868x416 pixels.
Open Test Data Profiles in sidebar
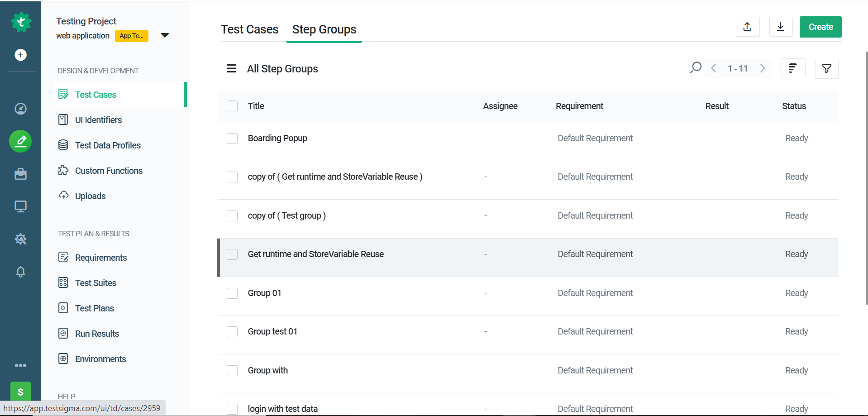(x=108, y=145)
